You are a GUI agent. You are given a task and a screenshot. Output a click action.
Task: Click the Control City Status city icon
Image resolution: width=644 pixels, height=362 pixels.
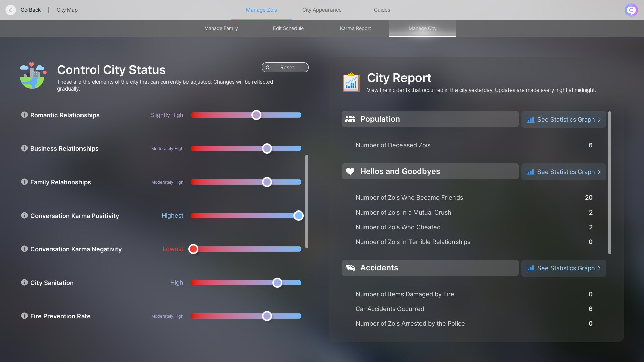(33, 76)
